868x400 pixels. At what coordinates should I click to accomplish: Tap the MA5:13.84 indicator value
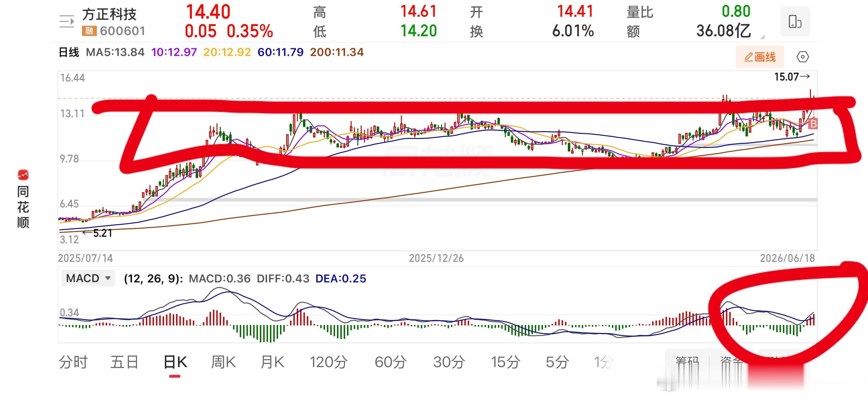click(115, 52)
